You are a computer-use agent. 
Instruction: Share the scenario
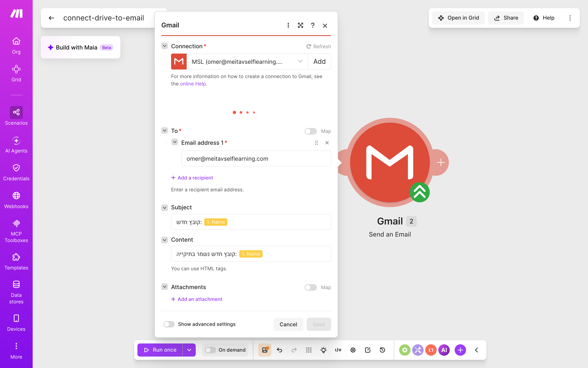[x=506, y=18]
